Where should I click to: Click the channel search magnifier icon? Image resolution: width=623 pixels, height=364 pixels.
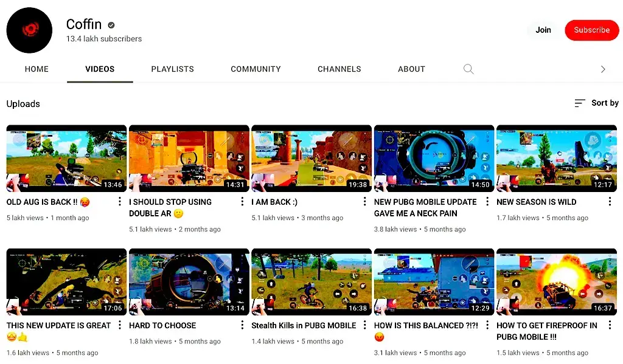pos(468,69)
